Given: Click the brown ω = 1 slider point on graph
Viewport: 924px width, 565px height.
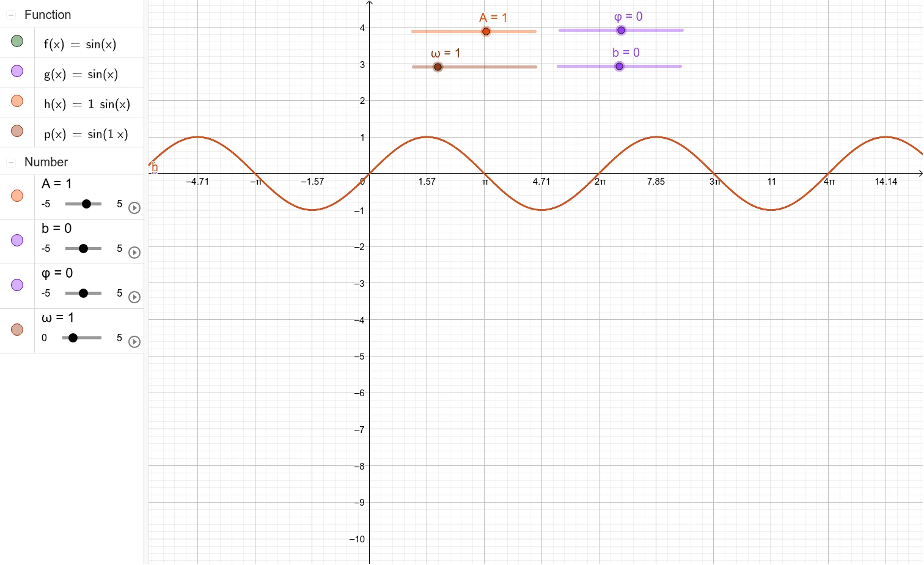Looking at the screenshot, I should (438, 67).
